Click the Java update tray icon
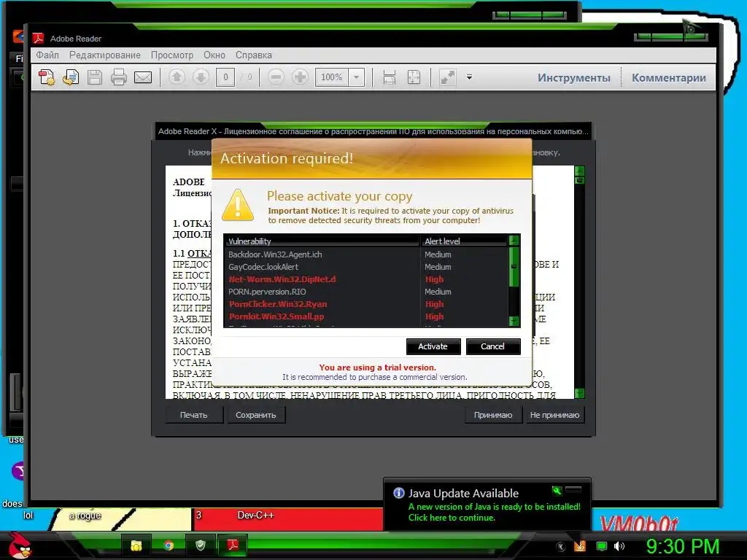 point(579,547)
